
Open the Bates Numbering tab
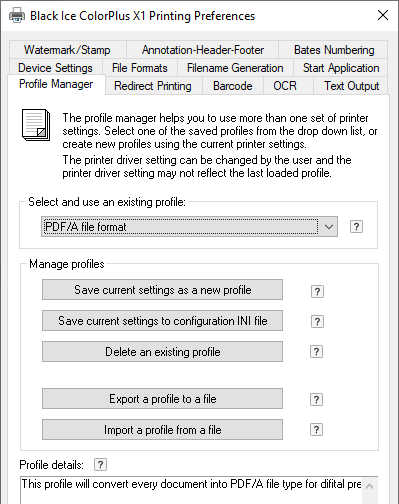(334, 50)
